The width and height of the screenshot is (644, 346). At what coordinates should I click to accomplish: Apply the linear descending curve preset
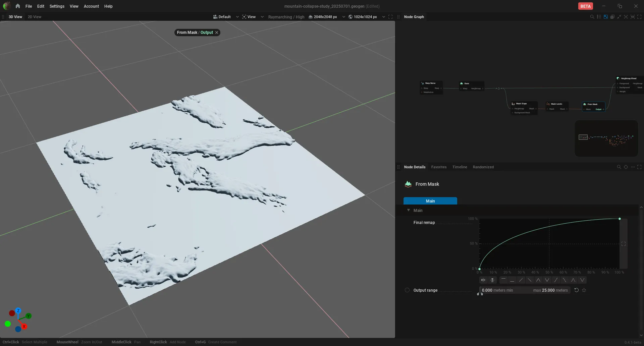coord(530,280)
